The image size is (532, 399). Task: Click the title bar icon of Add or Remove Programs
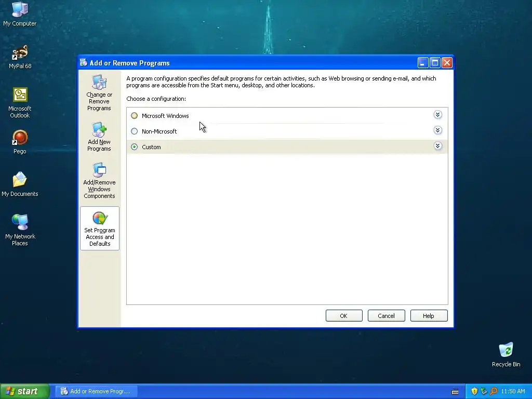click(84, 63)
